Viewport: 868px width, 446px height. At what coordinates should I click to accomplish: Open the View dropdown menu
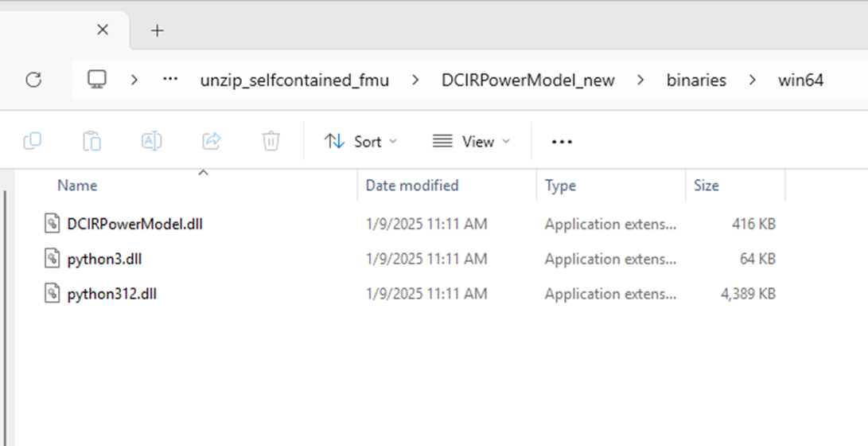[471, 142]
